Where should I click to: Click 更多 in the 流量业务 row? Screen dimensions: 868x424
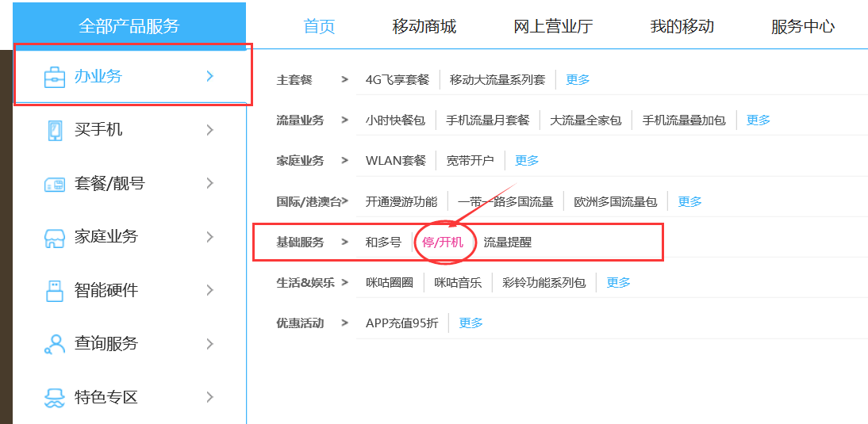pyautogui.click(x=759, y=120)
